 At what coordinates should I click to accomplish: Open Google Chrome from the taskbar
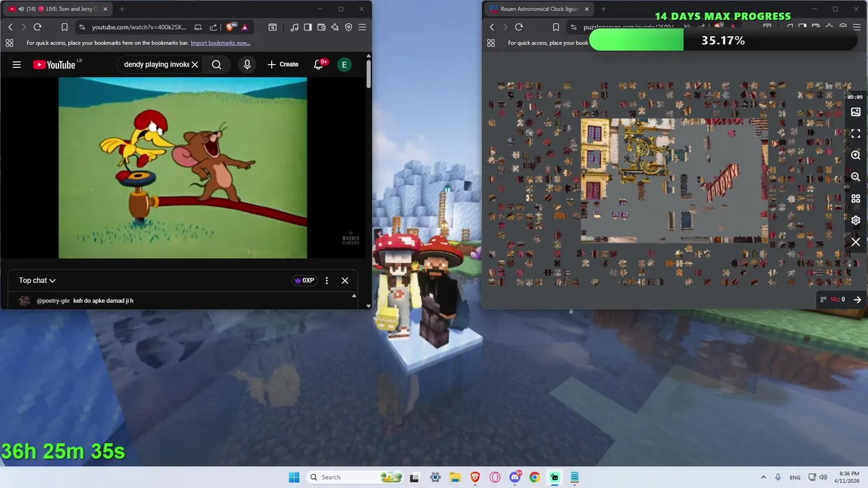[534, 477]
